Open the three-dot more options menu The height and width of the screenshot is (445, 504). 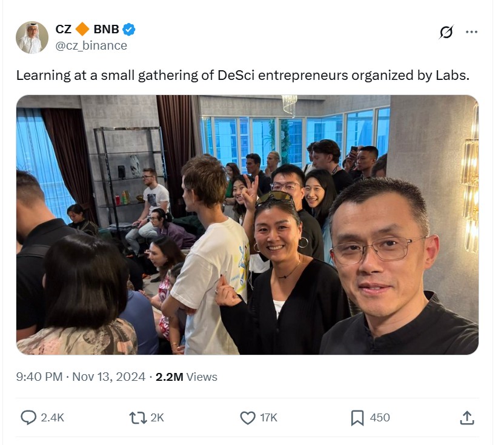coord(471,32)
